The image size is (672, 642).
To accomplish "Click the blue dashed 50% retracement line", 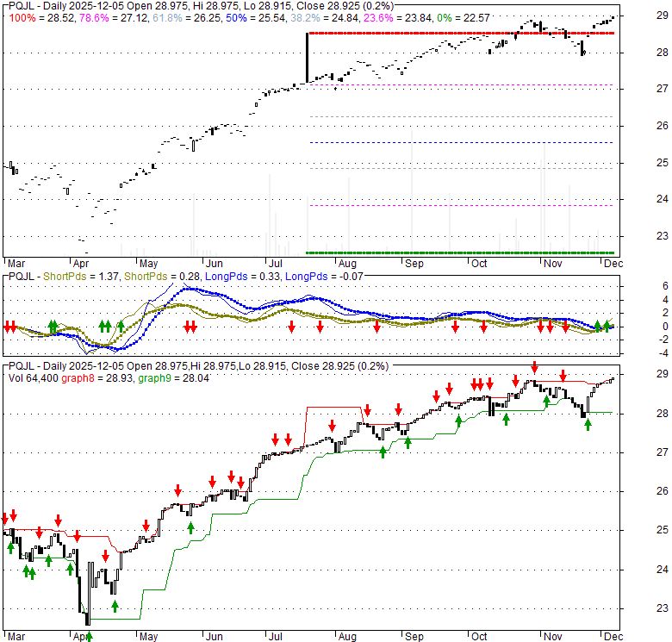I will [x=461, y=142].
